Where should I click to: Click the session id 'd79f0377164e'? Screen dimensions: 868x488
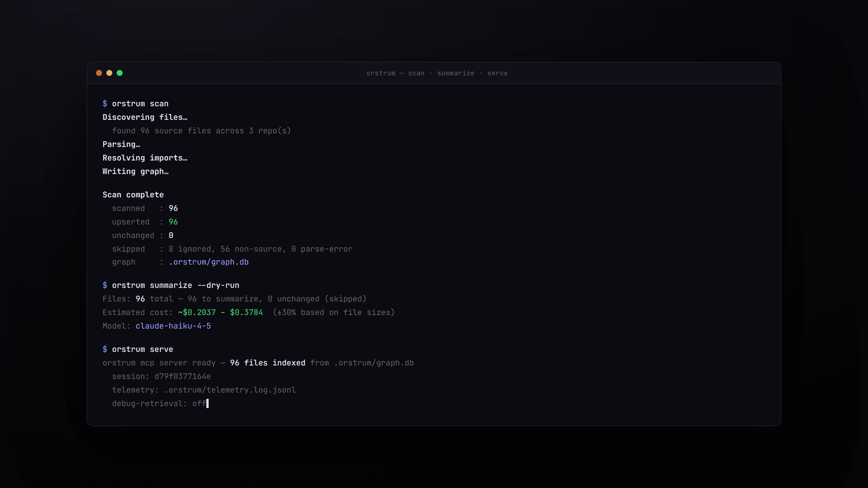coord(183,377)
